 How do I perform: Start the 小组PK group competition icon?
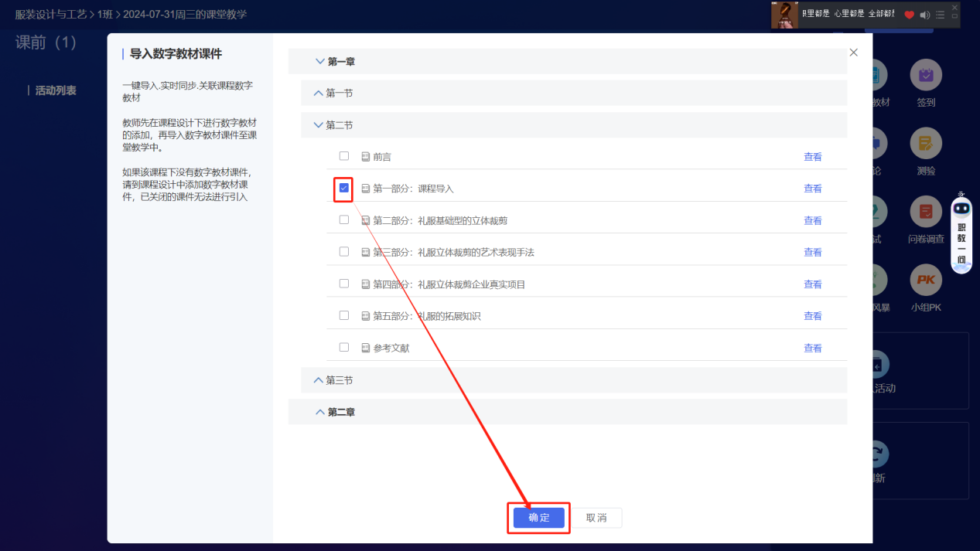point(925,278)
